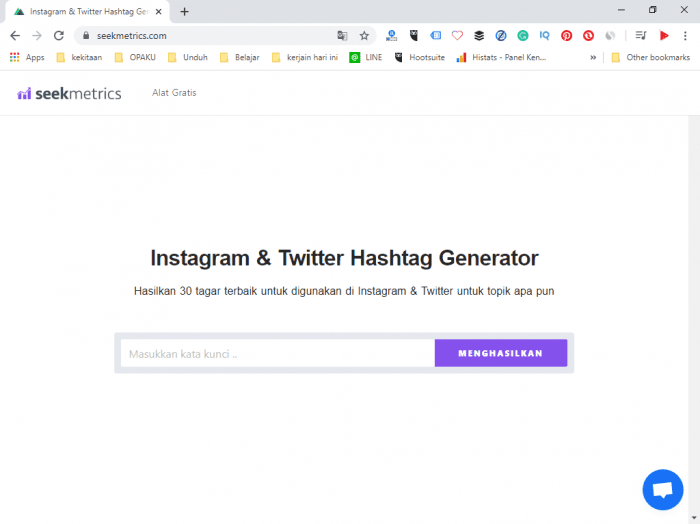Open a new tab with plus button

click(x=184, y=12)
